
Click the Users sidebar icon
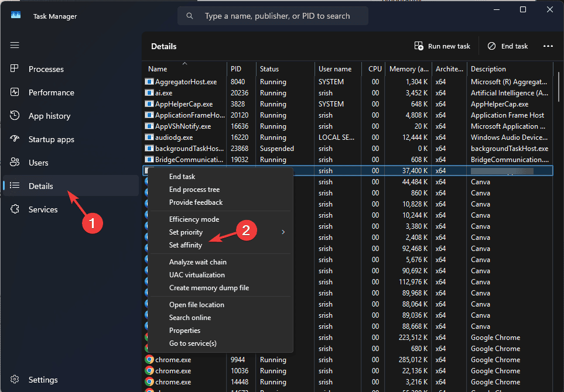[15, 162]
